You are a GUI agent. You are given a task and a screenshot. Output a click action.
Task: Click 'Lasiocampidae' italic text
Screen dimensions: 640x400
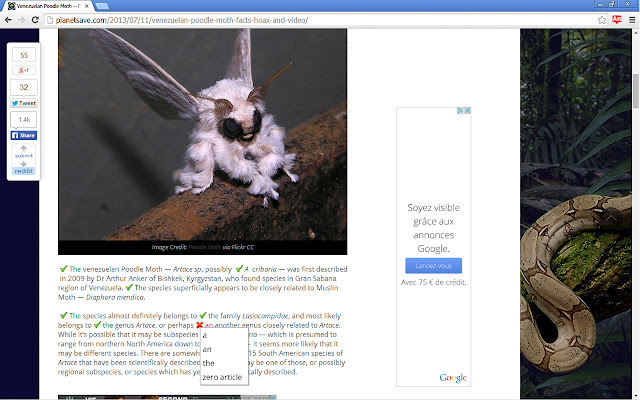tap(265, 316)
